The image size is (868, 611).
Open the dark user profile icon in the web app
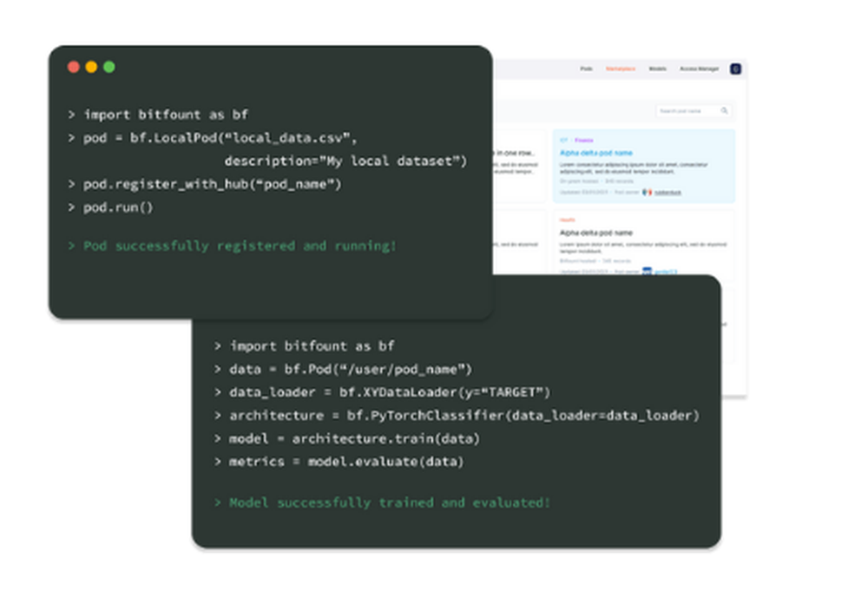pyautogui.click(x=735, y=69)
